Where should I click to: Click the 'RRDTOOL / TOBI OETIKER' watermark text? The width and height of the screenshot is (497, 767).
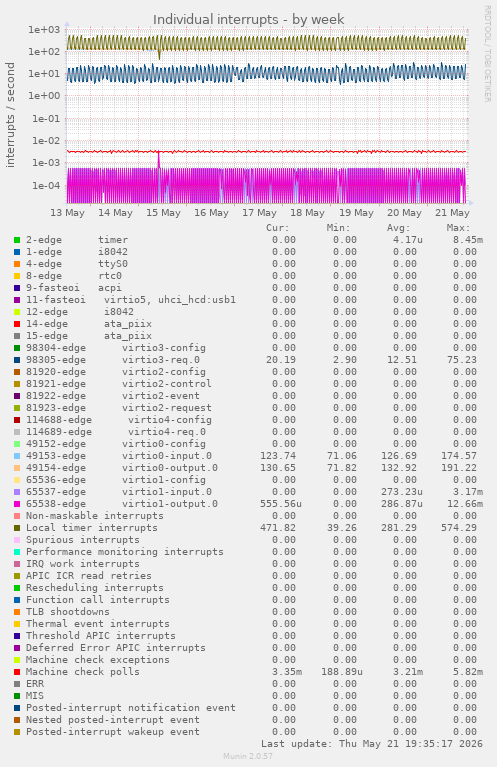click(487, 54)
